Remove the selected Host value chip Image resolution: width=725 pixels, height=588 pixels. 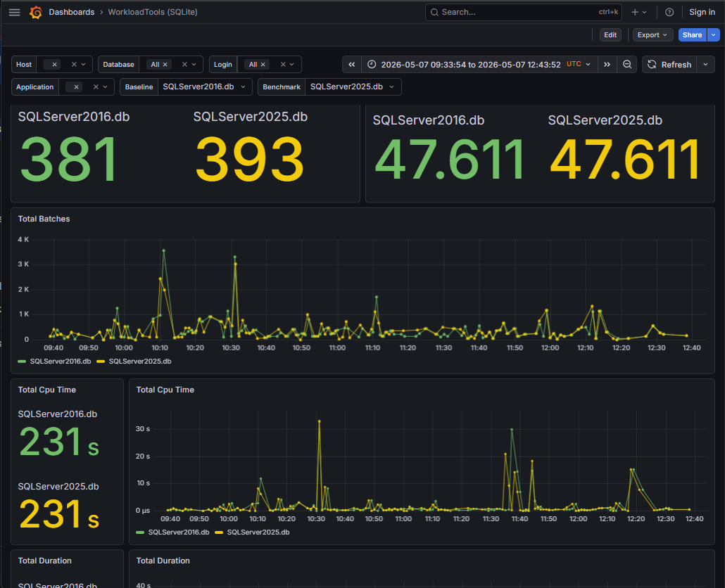pyautogui.click(x=55, y=65)
